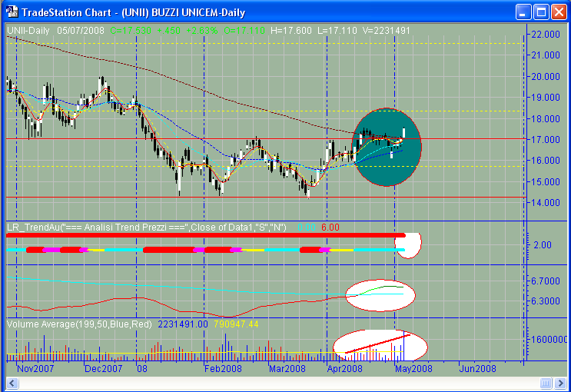Screen dimensions: 571x392
Task: Click the 22.000 price axis label
Action: (x=546, y=34)
